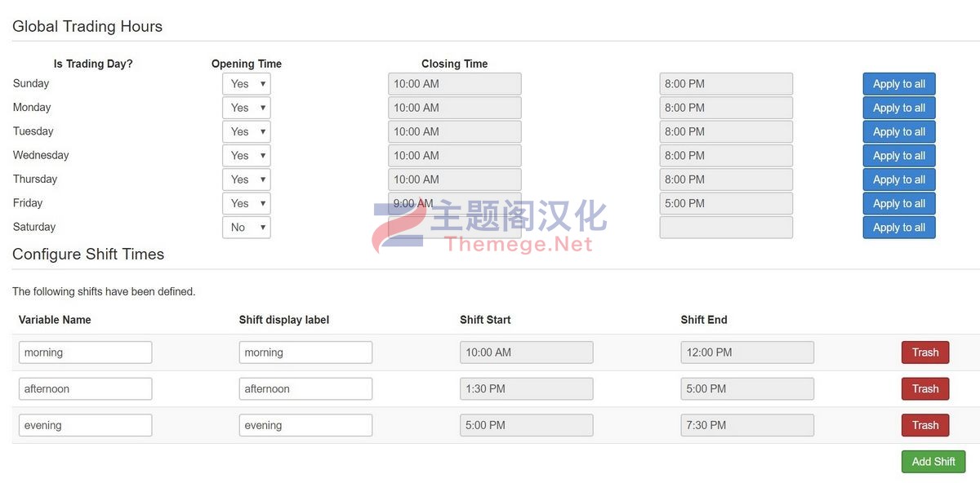Click evening shift end 7:30 PM field
Screen dimensions: 980x483
747,425
